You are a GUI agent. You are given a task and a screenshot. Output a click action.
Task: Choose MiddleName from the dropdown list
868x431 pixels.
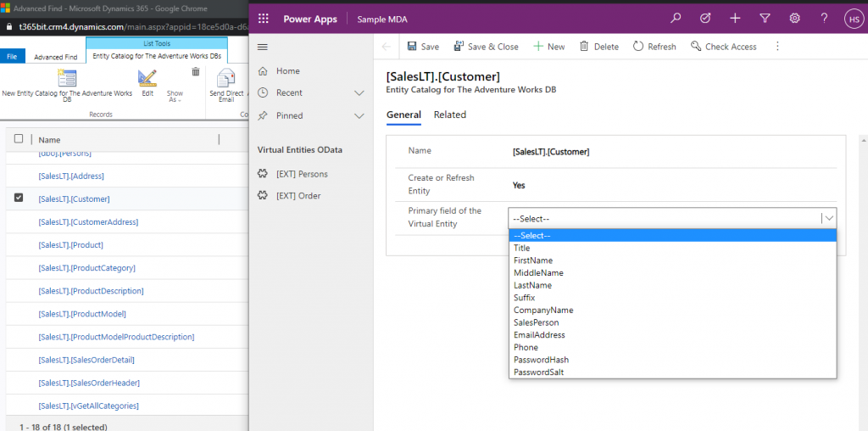[x=672, y=272]
